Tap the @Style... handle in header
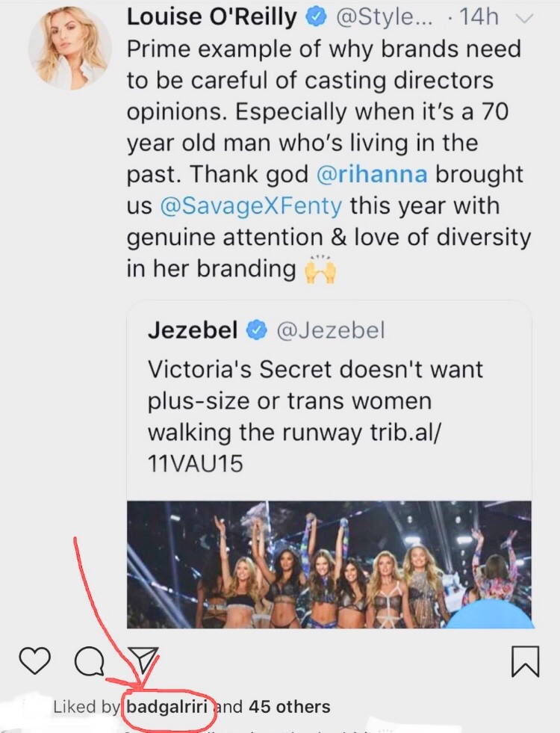560x733 pixels. point(384,17)
